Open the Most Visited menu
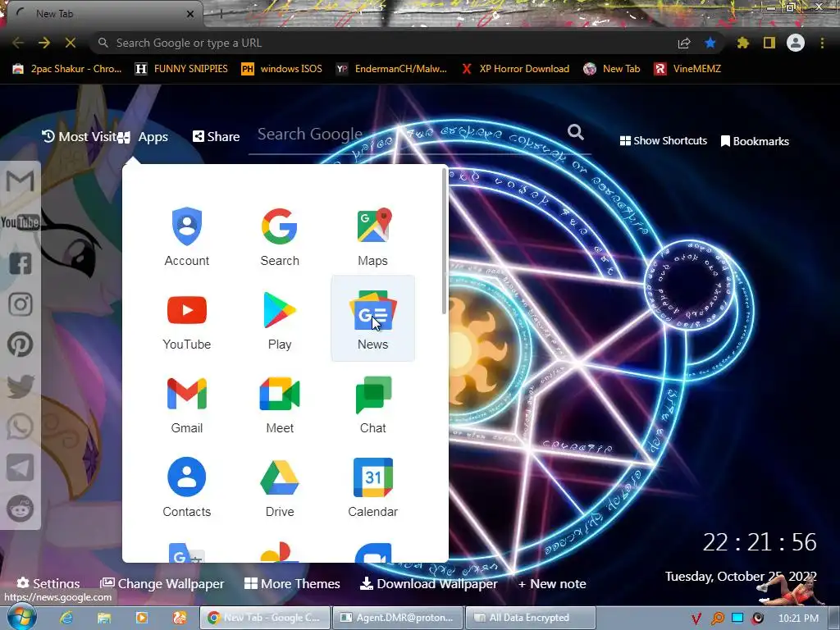 (80, 137)
